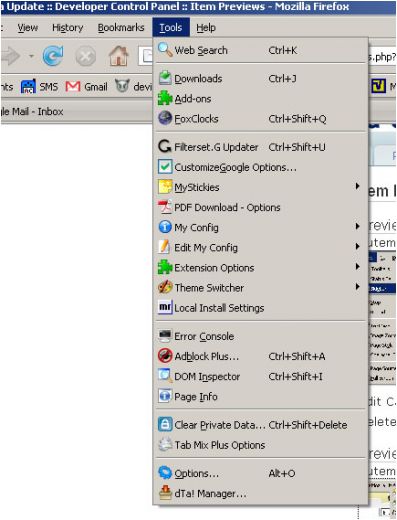Image resolution: width=397 pixels, height=520 pixels.
Task: Select Clear Private Data entry
Action: pyautogui.click(x=261, y=424)
